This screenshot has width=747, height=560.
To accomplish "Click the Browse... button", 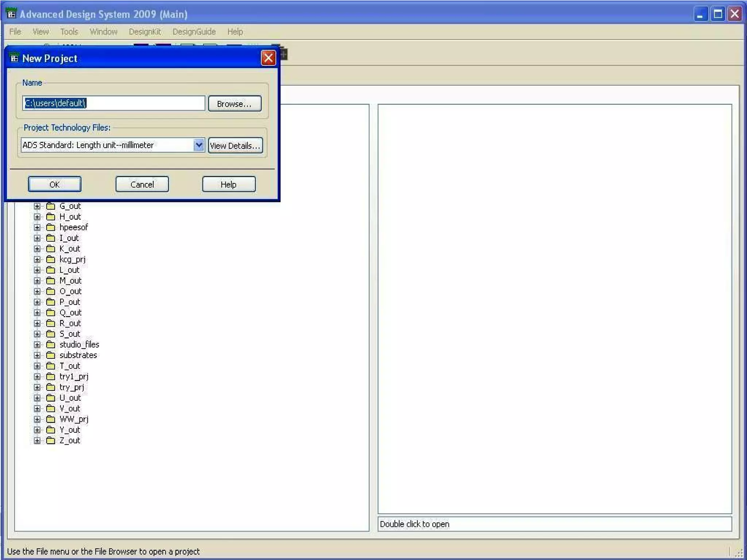I will click(235, 104).
